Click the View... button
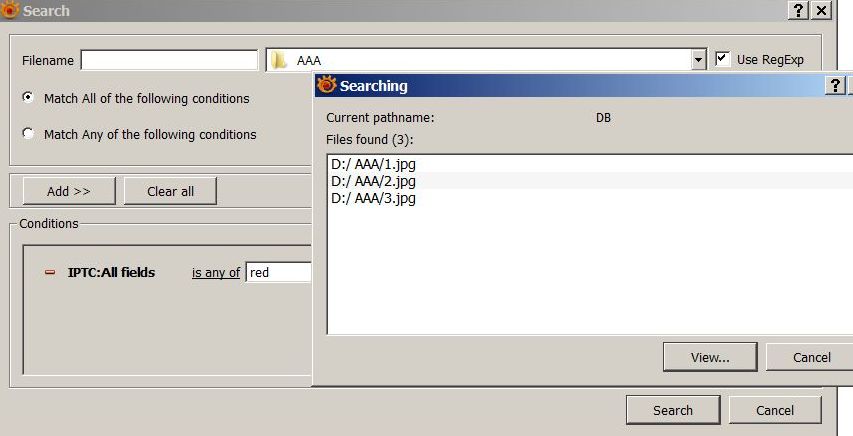Screen dimensions: 853x436 [709, 357]
